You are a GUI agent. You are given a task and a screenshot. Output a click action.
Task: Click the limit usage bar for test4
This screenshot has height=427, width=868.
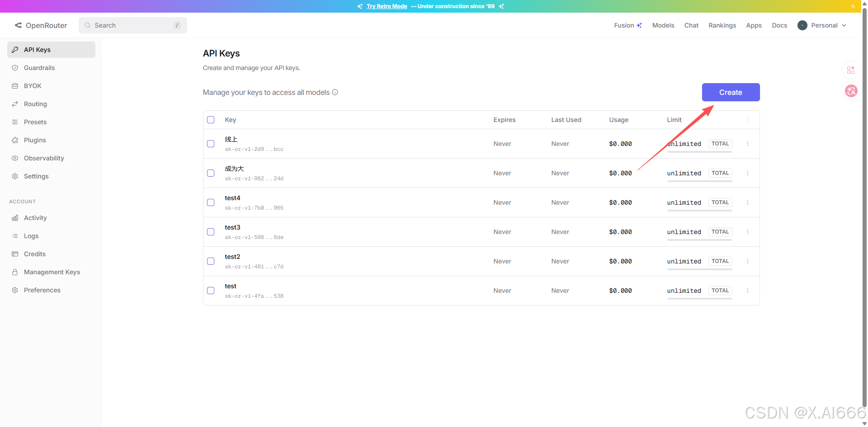coord(699,211)
